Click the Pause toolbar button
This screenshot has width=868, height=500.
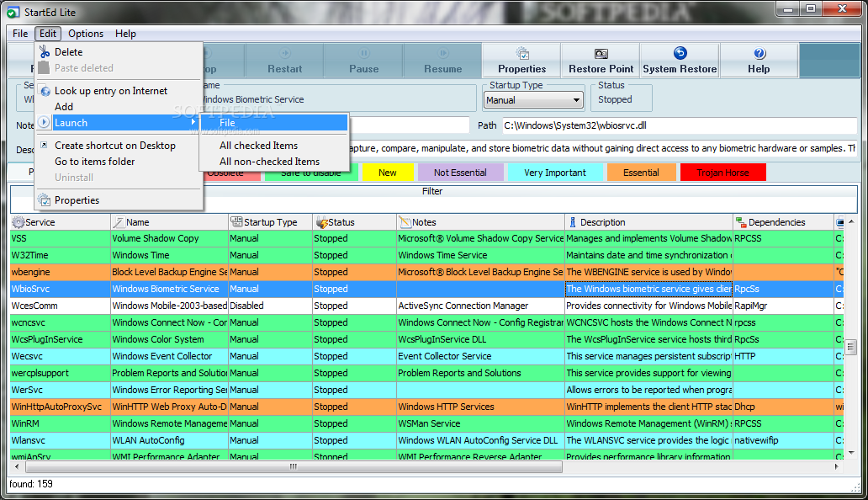click(363, 61)
